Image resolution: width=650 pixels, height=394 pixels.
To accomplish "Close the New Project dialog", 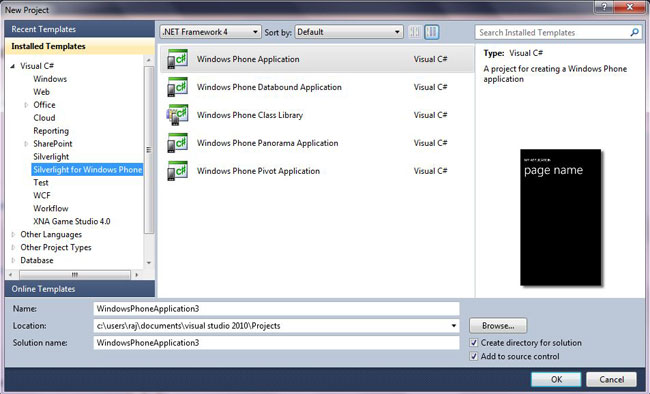I will pyautogui.click(x=630, y=7).
